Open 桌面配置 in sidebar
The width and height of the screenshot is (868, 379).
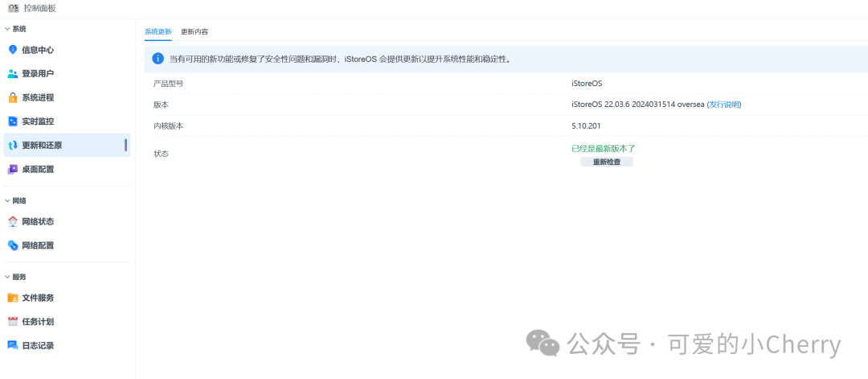67,169
